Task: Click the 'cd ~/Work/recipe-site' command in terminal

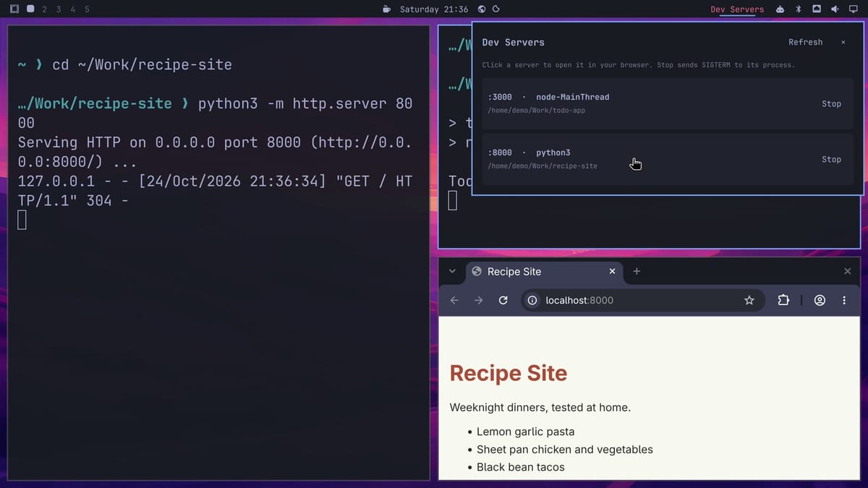Action: pyautogui.click(x=142, y=64)
